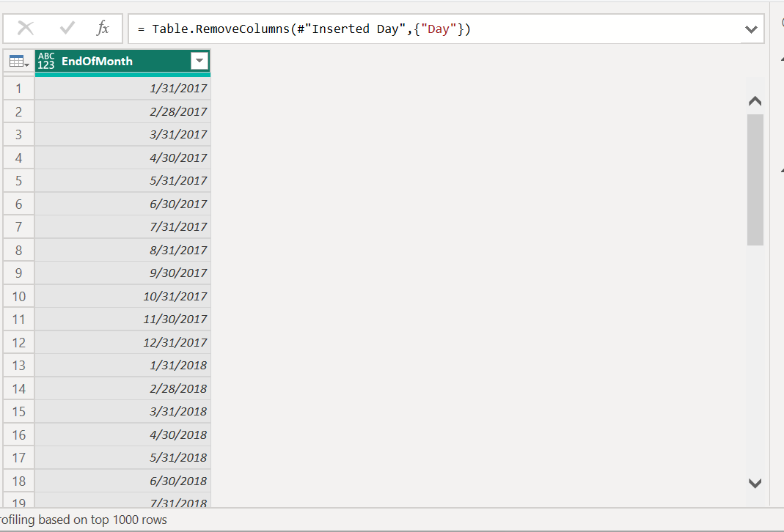Select cell 5/31/2018
784x532 pixels.
coord(122,457)
